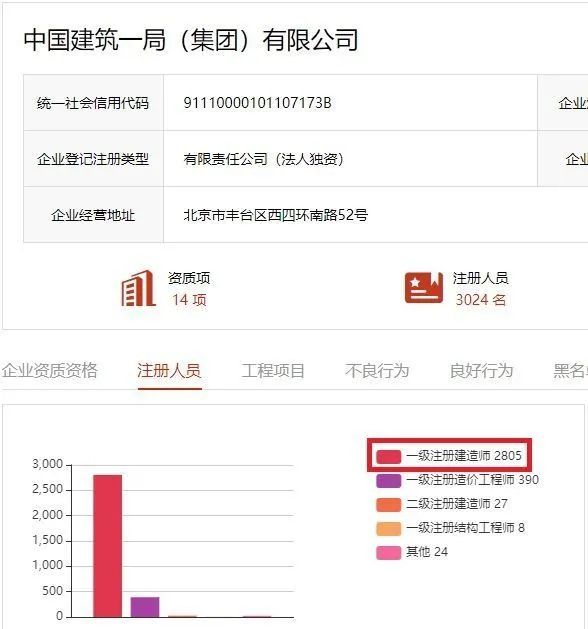Click the 3,000 axis label
Image resolution: width=588 pixels, height=629 pixels.
(x=47, y=465)
